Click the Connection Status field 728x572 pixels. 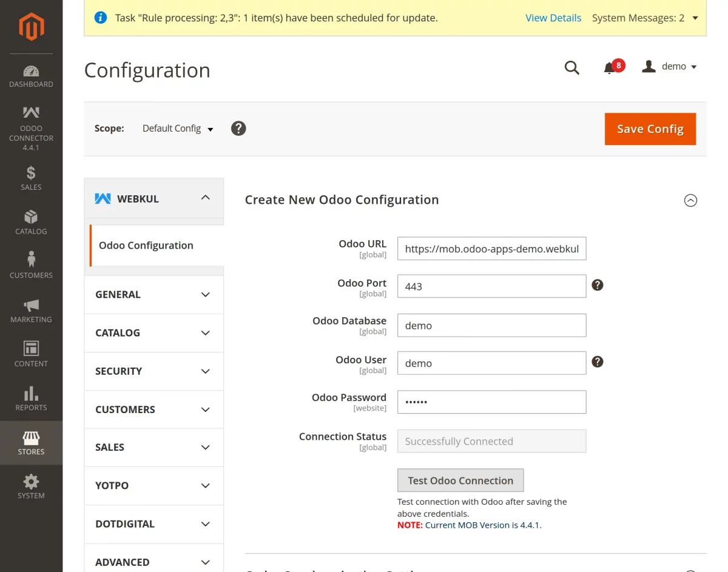coord(492,441)
